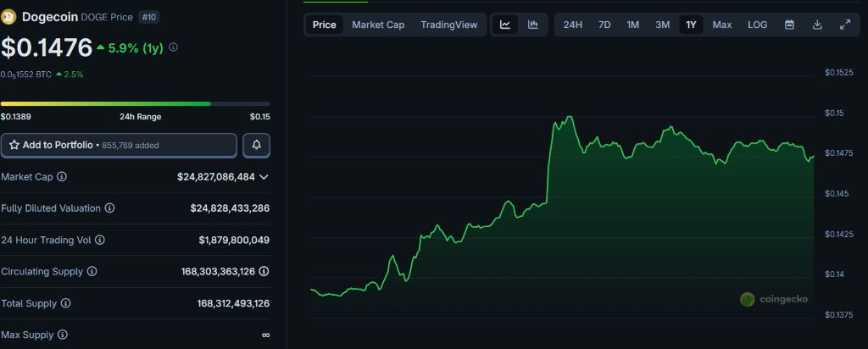Select the Market Cap chart tab
Image resolution: width=868 pixels, height=349 pixels.
click(x=378, y=25)
